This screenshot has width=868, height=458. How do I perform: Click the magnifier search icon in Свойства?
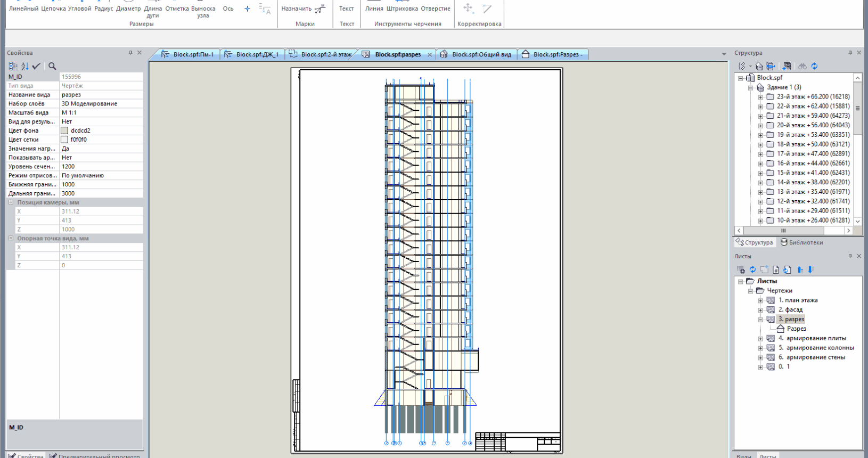point(52,66)
